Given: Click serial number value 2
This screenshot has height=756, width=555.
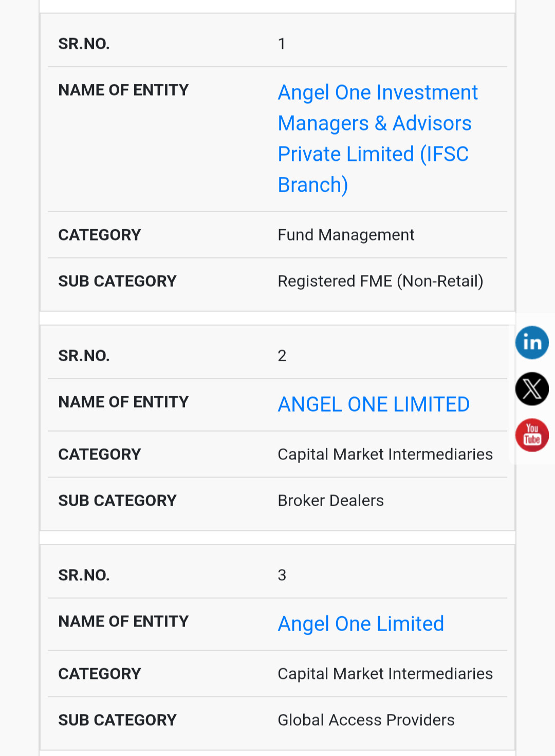Looking at the screenshot, I should [282, 356].
